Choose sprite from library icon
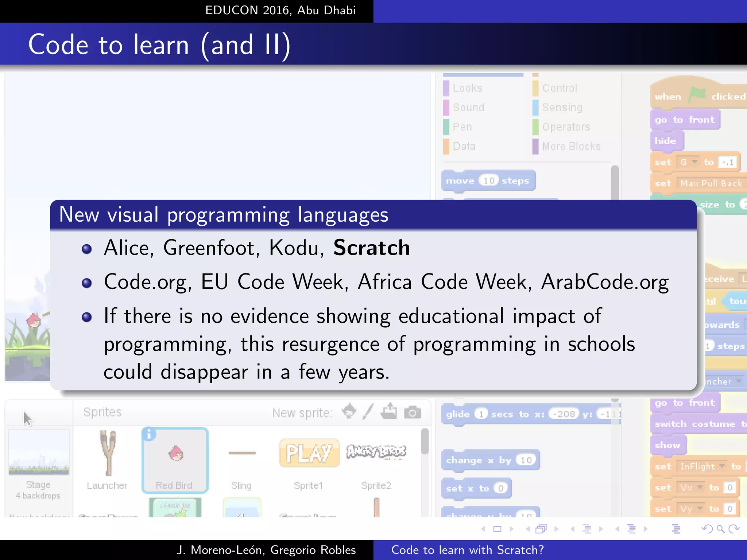 [349, 412]
